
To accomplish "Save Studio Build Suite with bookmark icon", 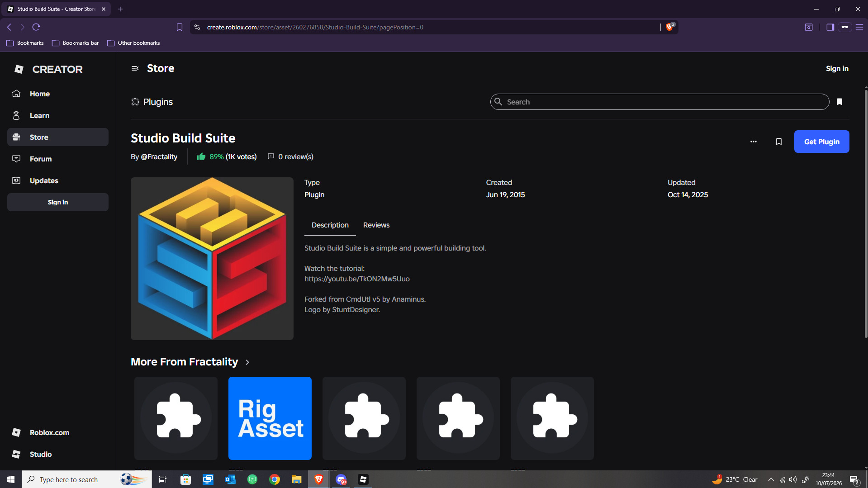I will tap(779, 142).
